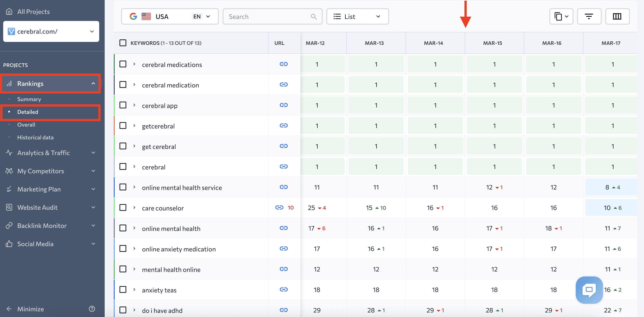Image resolution: width=644 pixels, height=317 pixels.
Task: Click the Minimize arrow icon
Action: 9,309
